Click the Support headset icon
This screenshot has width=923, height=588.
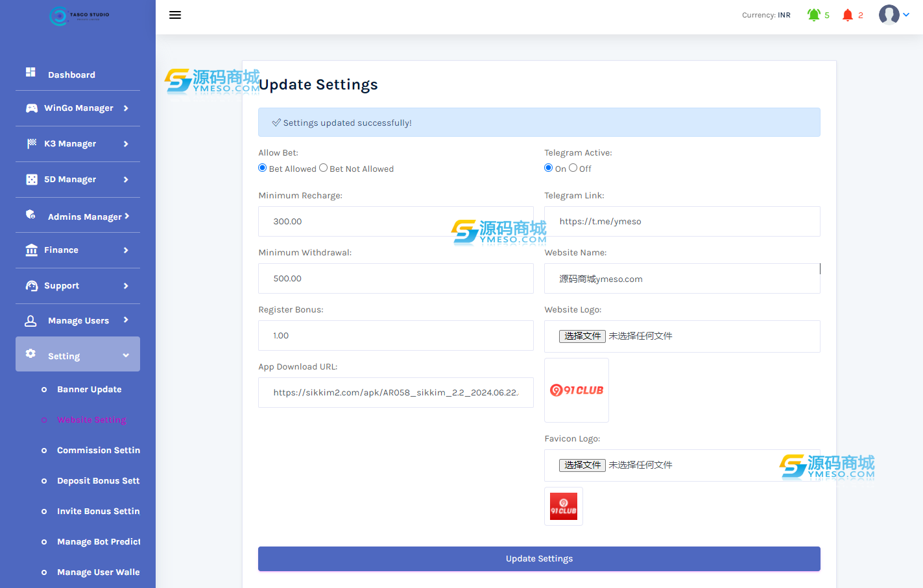pos(31,286)
